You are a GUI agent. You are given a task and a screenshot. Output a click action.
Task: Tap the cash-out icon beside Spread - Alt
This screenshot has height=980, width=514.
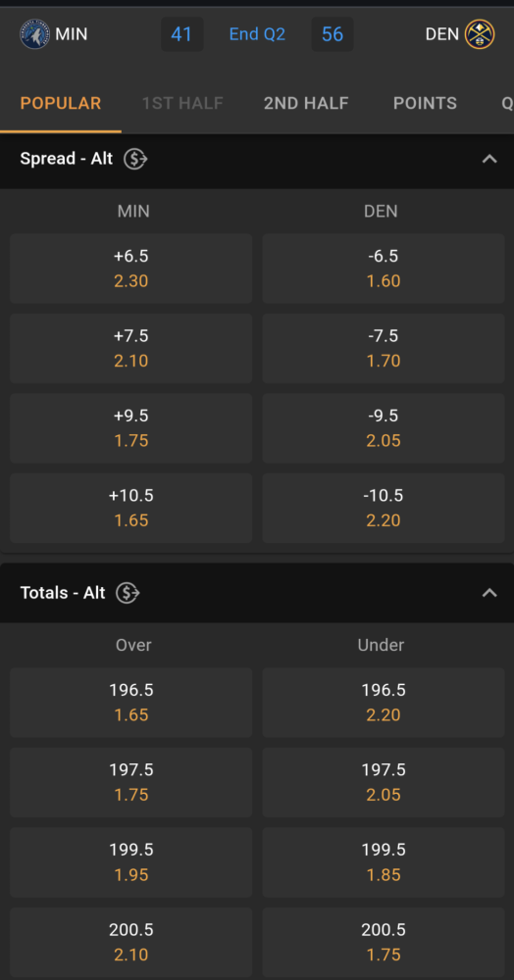click(x=135, y=159)
